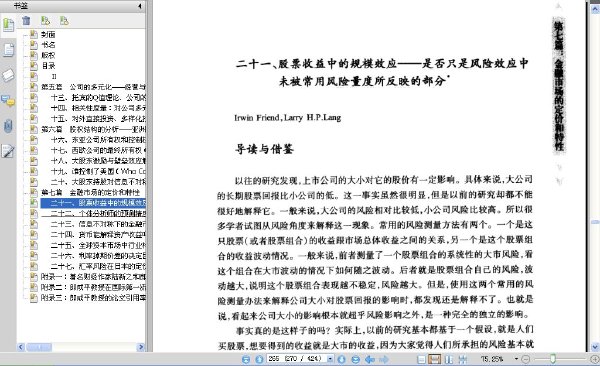Click the page number input field
Viewport: 600px width, 366px height.
click(x=296, y=359)
